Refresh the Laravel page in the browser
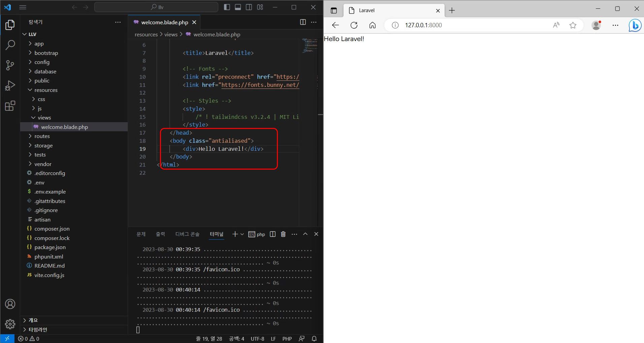Image resolution: width=644 pixels, height=343 pixels. [x=354, y=25]
